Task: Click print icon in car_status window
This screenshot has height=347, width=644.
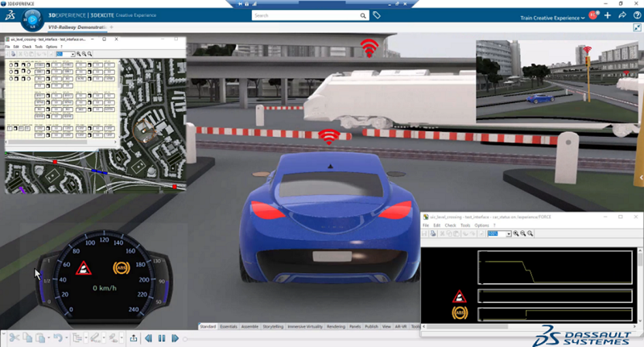Action: click(x=433, y=233)
